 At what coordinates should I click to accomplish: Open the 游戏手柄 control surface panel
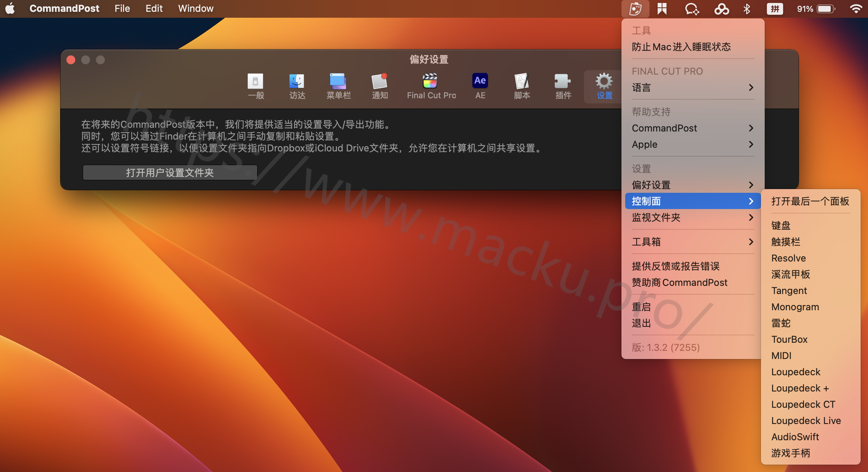pyautogui.click(x=811, y=453)
